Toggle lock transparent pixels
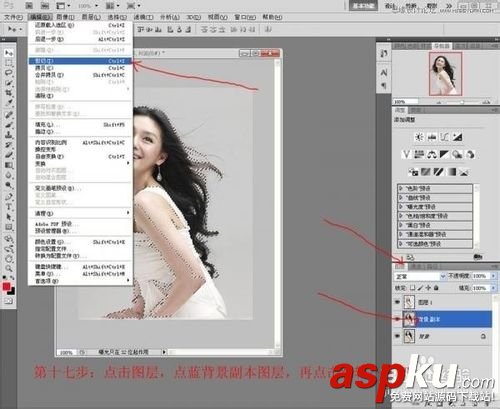Image resolution: width=500 pixels, height=409 pixels. pyautogui.click(x=413, y=288)
